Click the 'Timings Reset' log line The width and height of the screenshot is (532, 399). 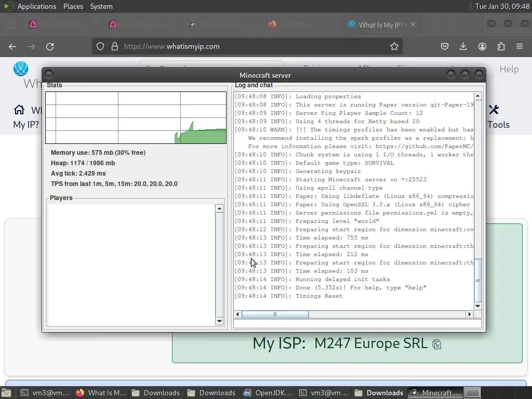pos(288,296)
